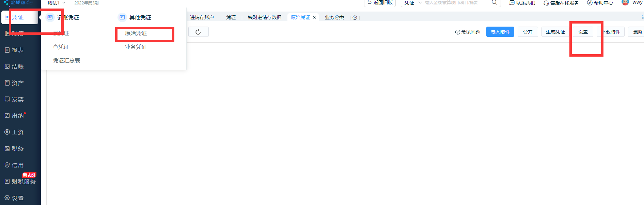The image size is (644, 205).
Task: Click the search magnifier icon
Action: coord(494,2)
